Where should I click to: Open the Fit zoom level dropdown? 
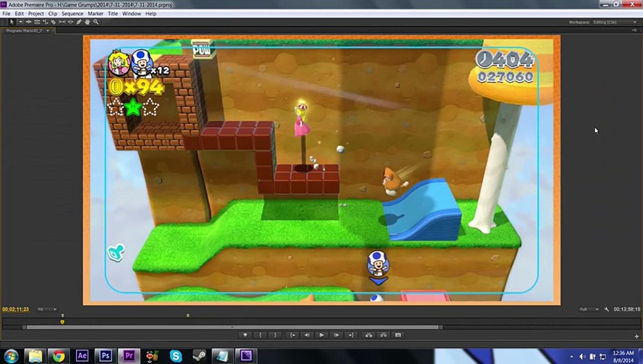[47, 309]
